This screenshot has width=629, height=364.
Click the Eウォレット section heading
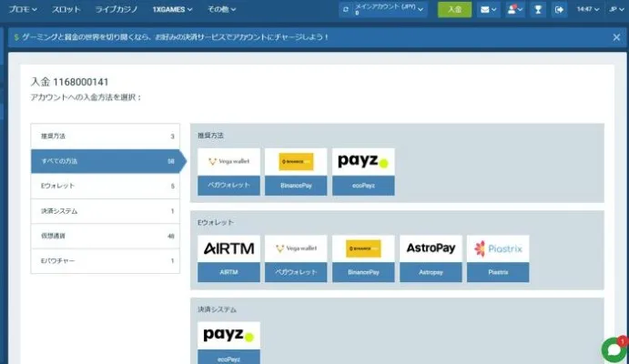tap(216, 222)
